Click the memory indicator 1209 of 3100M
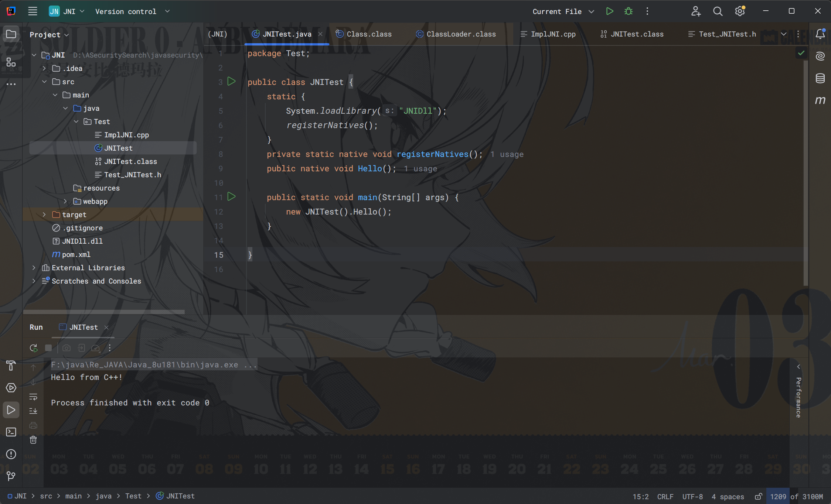 click(796, 497)
